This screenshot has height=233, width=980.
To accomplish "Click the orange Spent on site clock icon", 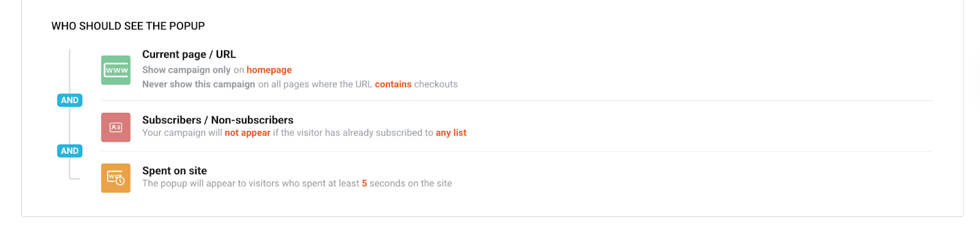I will click(116, 178).
